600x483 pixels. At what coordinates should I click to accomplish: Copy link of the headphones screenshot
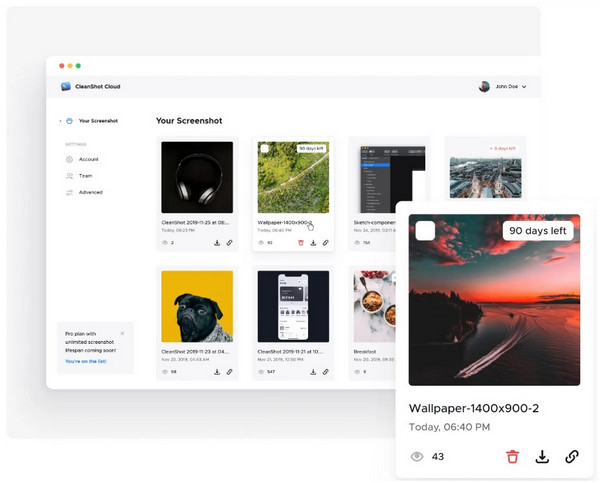click(x=229, y=242)
